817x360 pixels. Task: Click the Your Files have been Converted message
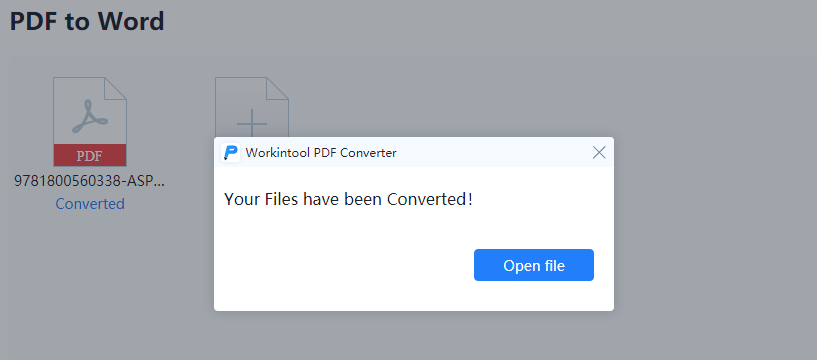[x=348, y=199]
